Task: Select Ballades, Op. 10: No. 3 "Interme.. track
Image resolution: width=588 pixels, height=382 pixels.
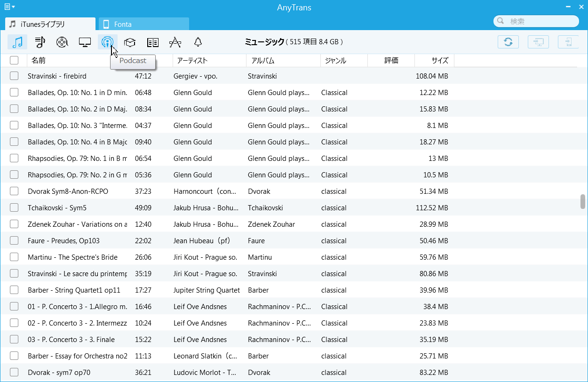Action: tap(78, 125)
